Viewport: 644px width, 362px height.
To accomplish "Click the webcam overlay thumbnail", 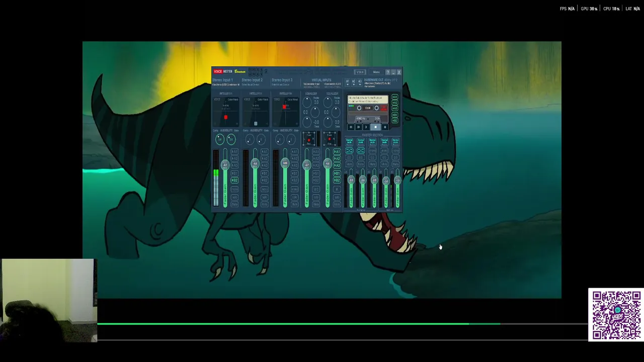I will [48, 301].
